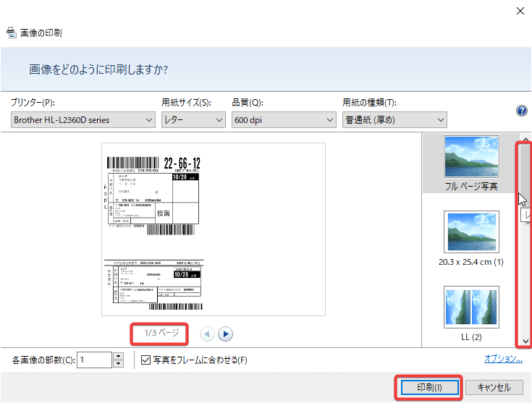Click the 画像をどのように印刷しますか? heading
This screenshot has width=532, height=403.
[x=98, y=69]
